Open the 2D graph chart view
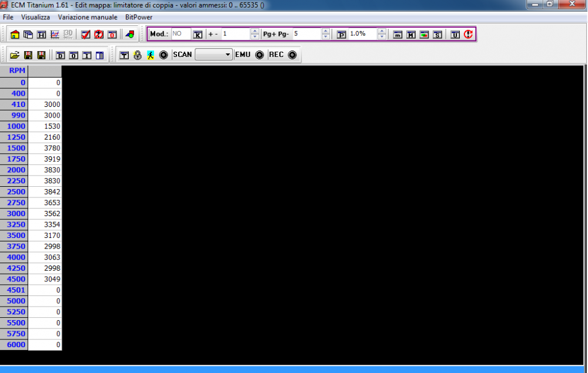This screenshot has width=588, height=373. click(x=55, y=35)
